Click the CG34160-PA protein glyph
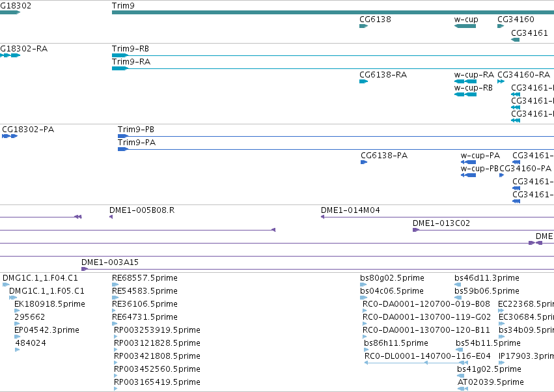This screenshot has width=554, height=392. [x=501, y=175]
